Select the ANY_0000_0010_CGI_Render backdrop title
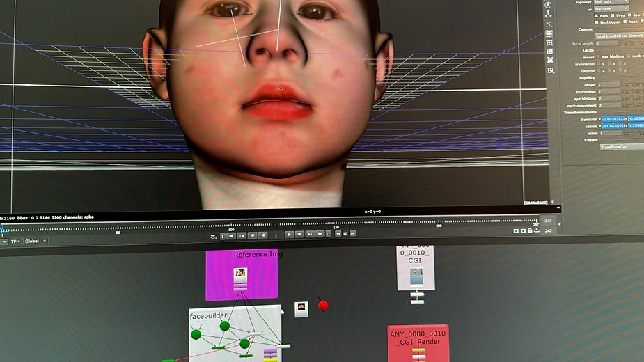This screenshot has width=644, height=362. pos(418,338)
